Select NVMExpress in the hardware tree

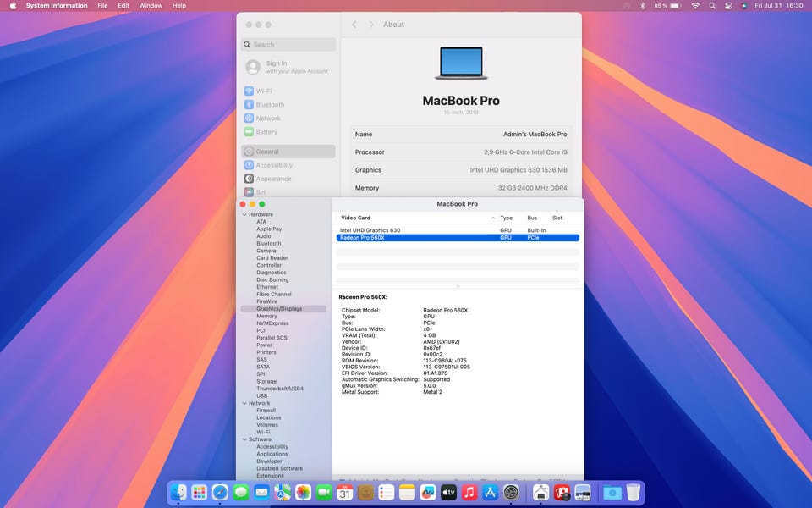point(272,323)
